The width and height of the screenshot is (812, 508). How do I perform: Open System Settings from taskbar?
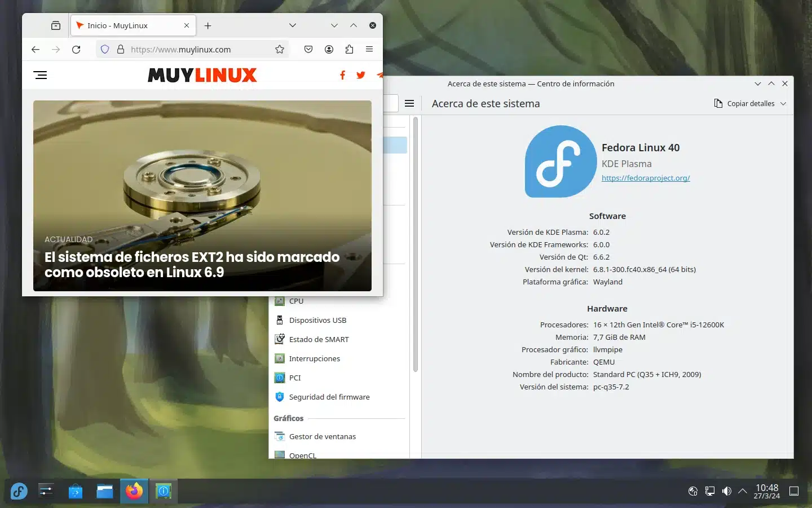click(46, 491)
